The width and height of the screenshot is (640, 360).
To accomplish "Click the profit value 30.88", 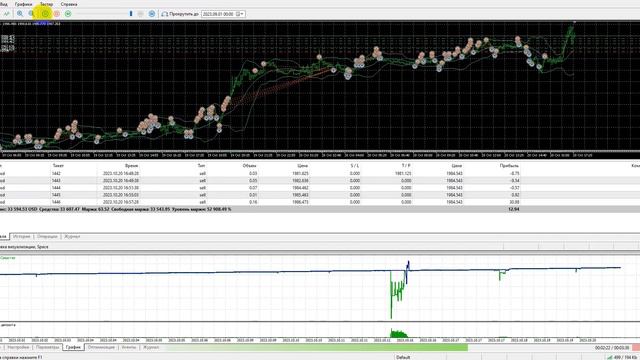I will (x=514, y=202).
